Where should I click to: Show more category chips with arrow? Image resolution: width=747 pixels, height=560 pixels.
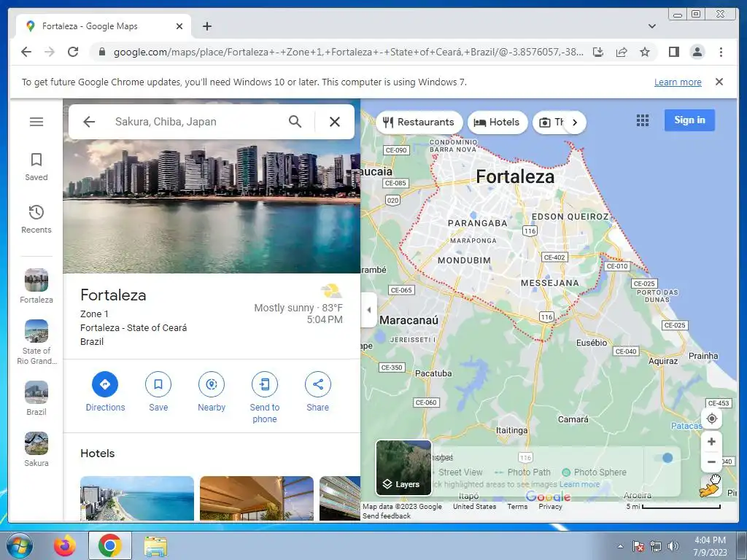pos(575,122)
